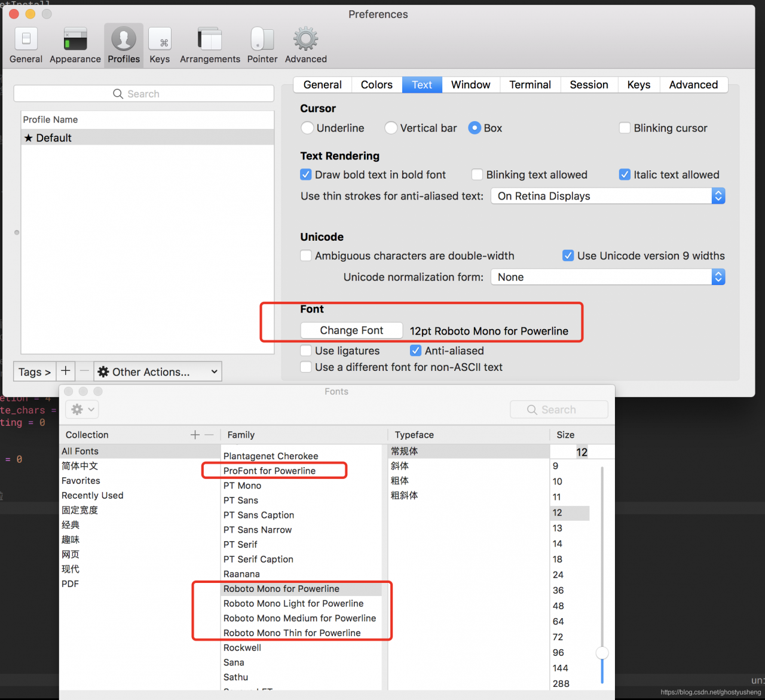Click the plus button to add profile

coord(66,371)
